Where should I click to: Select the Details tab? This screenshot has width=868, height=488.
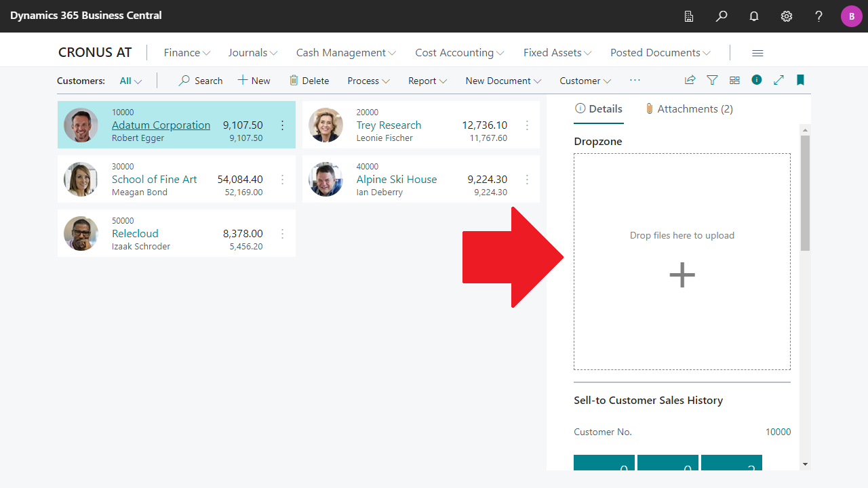coord(598,109)
